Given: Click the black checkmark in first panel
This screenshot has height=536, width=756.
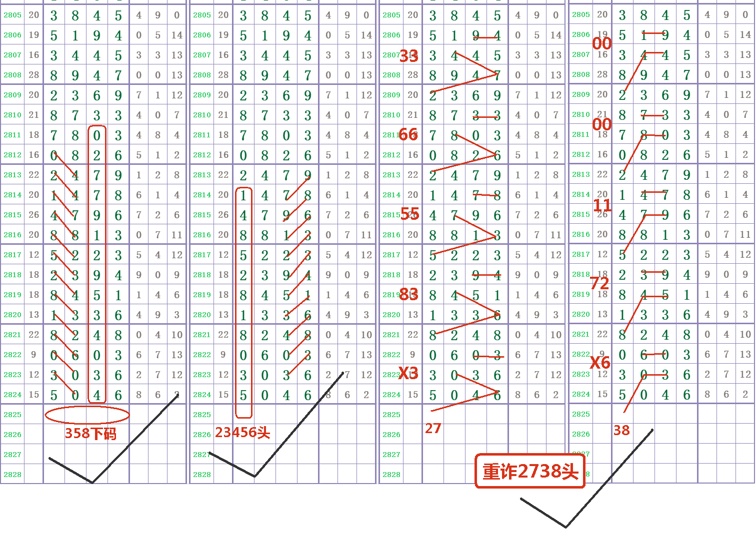Looking at the screenshot, I should (93, 482).
